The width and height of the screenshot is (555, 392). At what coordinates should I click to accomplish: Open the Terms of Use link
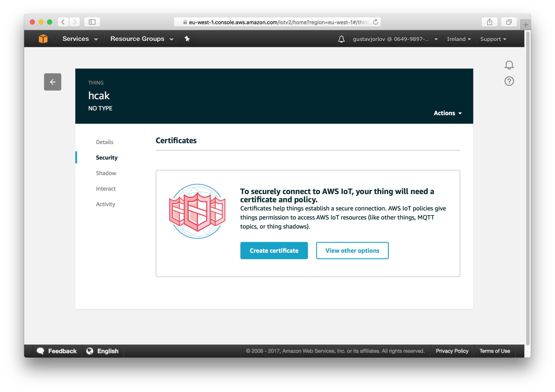tap(495, 351)
